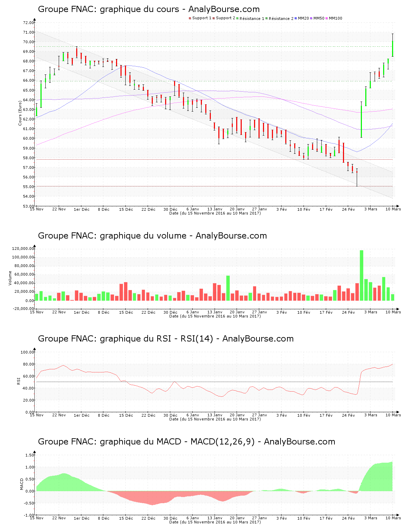Select the 'MM50' legend label
The height and width of the screenshot is (532, 412).
coord(319,18)
